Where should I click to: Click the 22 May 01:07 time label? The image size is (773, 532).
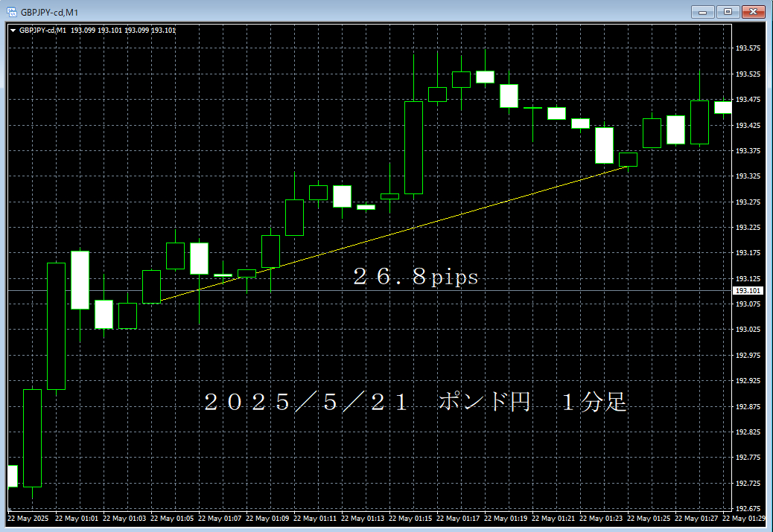pyautogui.click(x=220, y=518)
